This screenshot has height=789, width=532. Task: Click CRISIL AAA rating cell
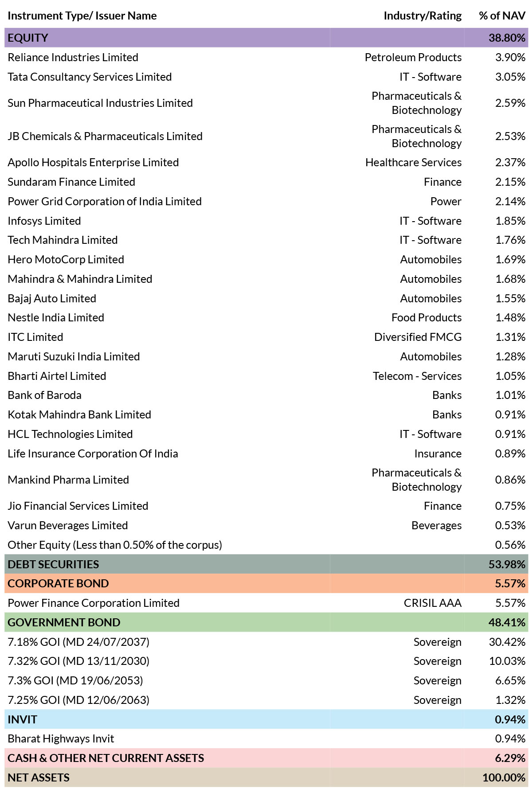coord(433,603)
